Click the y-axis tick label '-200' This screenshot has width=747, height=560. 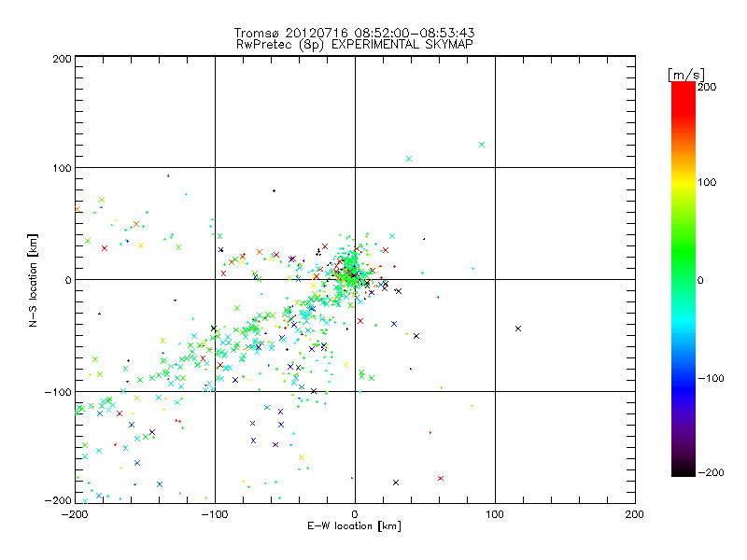[58, 500]
